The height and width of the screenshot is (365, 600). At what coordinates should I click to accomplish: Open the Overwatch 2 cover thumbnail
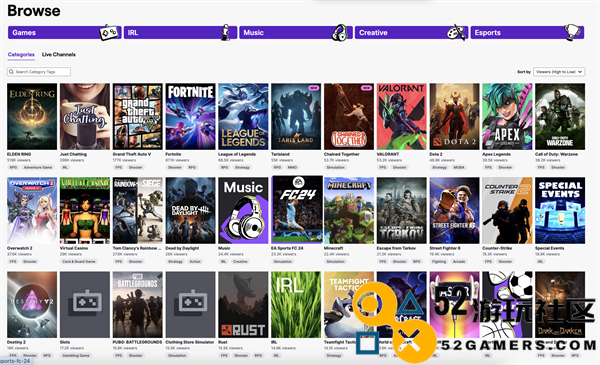click(32, 210)
